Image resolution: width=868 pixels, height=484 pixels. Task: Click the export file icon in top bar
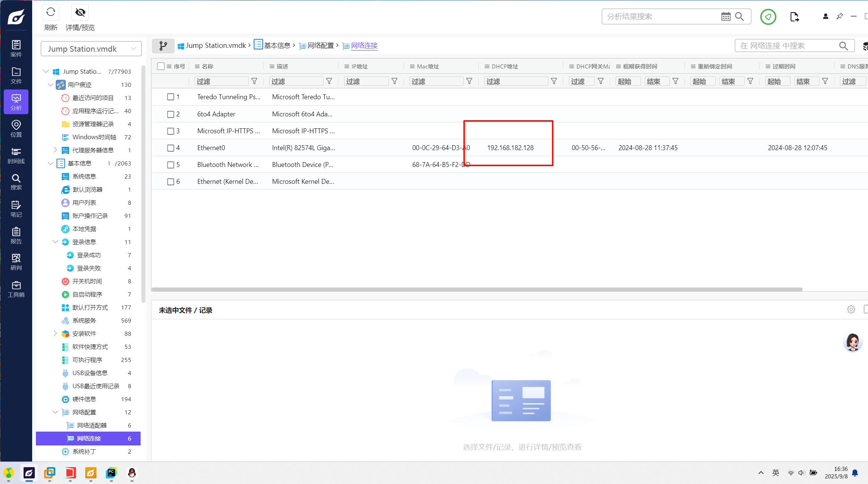pos(794,16)
